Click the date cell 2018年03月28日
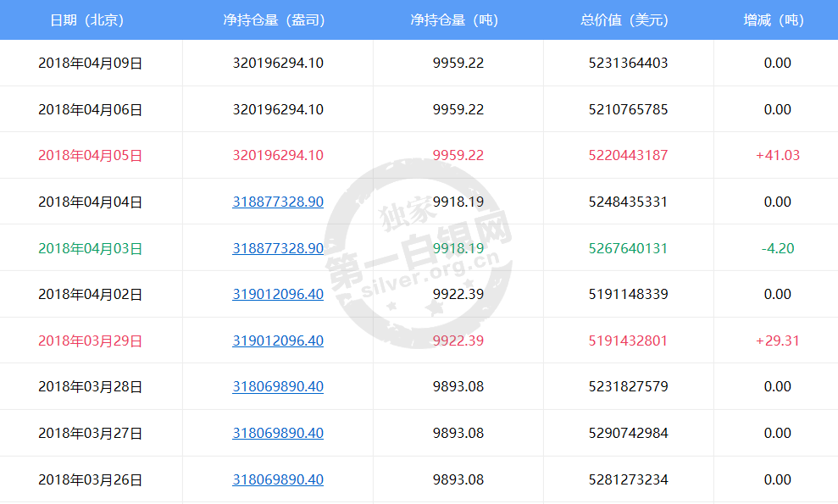The image size is (838, 504). [91, 387]
